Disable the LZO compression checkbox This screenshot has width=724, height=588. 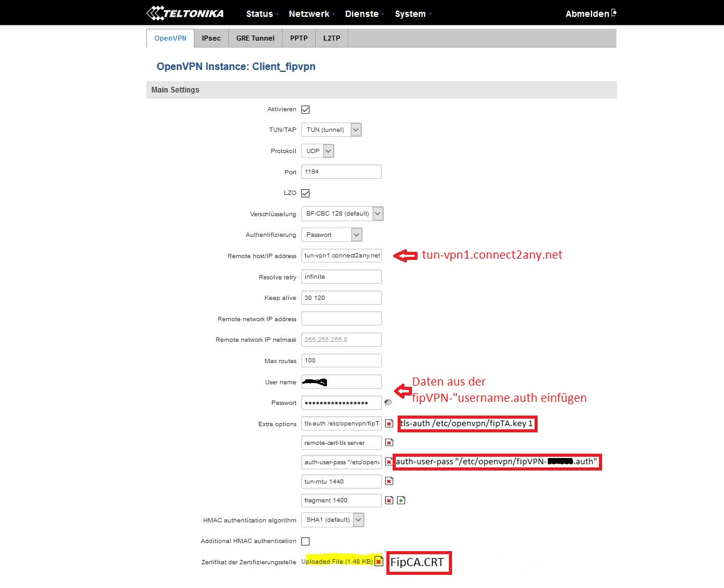[306, 193]
